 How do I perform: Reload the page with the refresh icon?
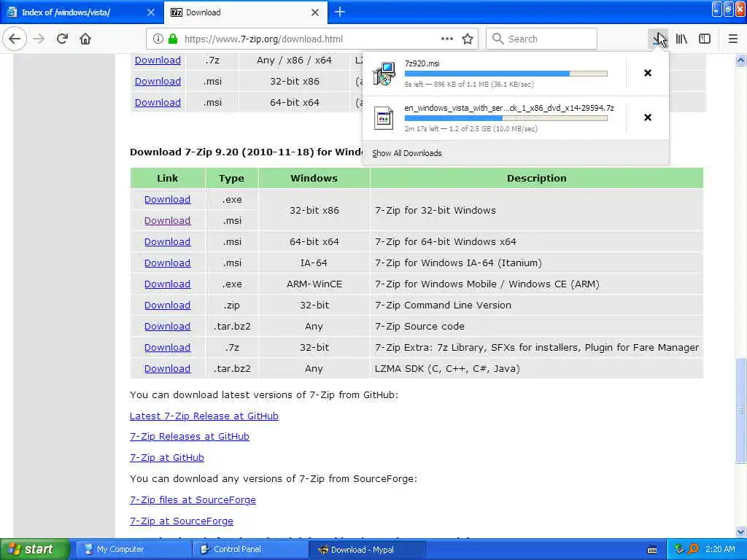coord(62,39)
